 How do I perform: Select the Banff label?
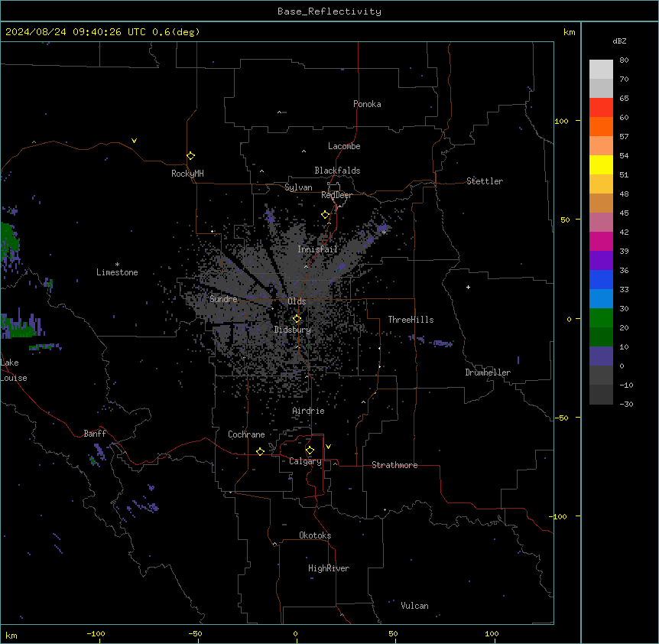(95, 434)
